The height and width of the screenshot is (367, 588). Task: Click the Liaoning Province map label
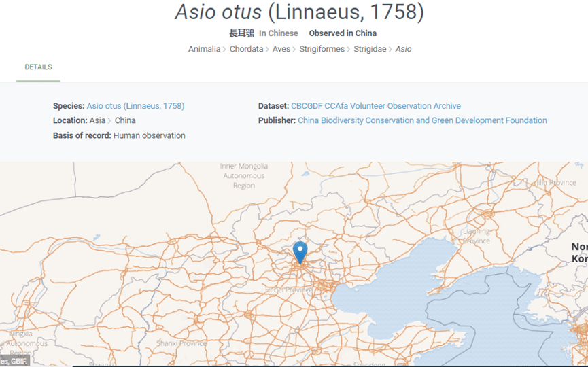coord(476,236)
